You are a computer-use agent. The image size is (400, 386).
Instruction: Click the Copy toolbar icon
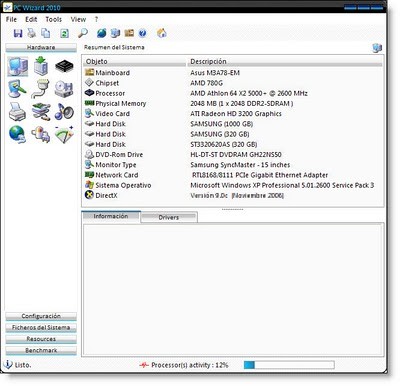point(45,33)
